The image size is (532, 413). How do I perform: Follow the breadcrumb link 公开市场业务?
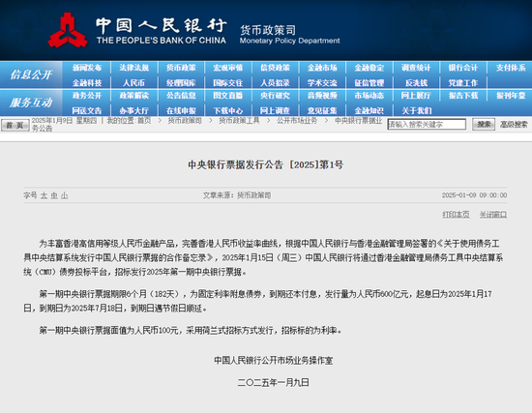pos(297,121)
